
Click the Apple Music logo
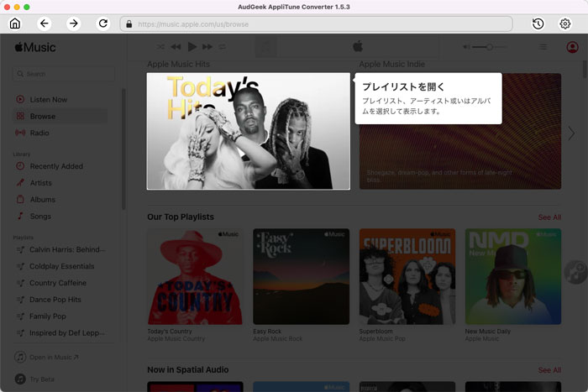coord(35,48)
